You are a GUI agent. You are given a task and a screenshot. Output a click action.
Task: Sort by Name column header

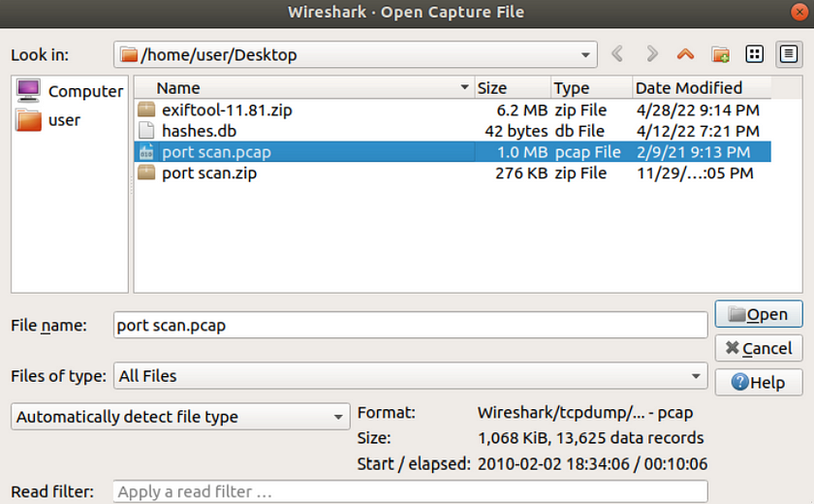(x=304, y=88)
